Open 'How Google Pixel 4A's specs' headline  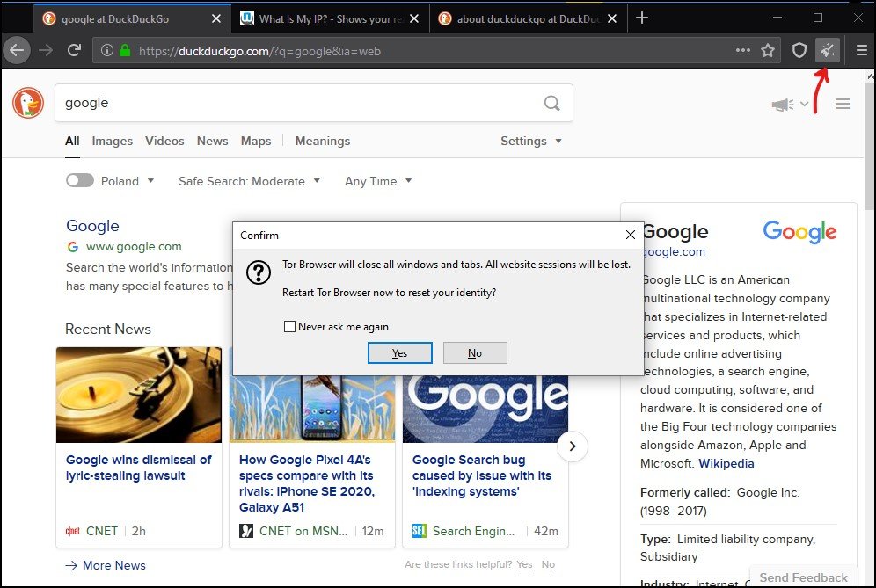(x=307, y=483)
